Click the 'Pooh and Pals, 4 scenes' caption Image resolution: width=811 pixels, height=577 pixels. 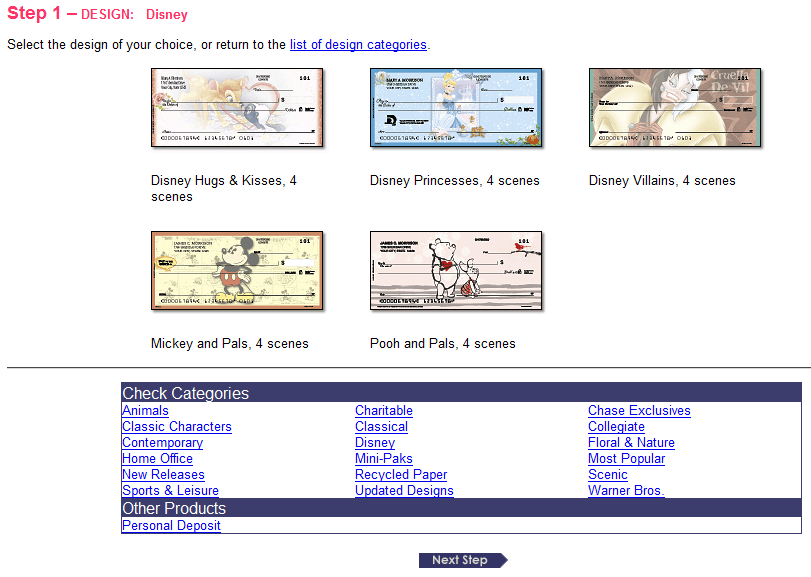[x=443, y=343]
